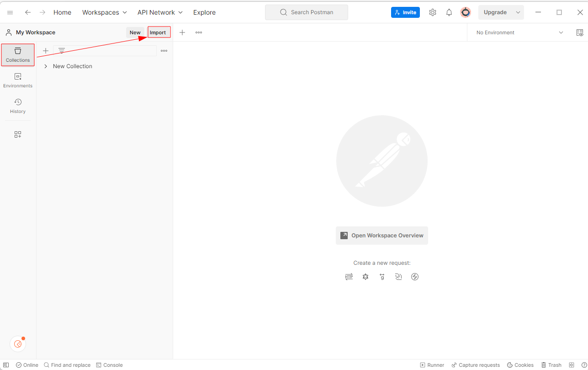This screenshot has height=370, width=588.
Task: Toggle the sidebar from status bar
Action: coord(6,365)
